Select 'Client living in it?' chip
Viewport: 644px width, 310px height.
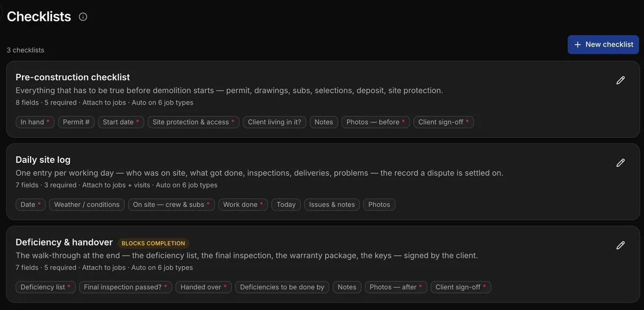click(x=275, y=122)
